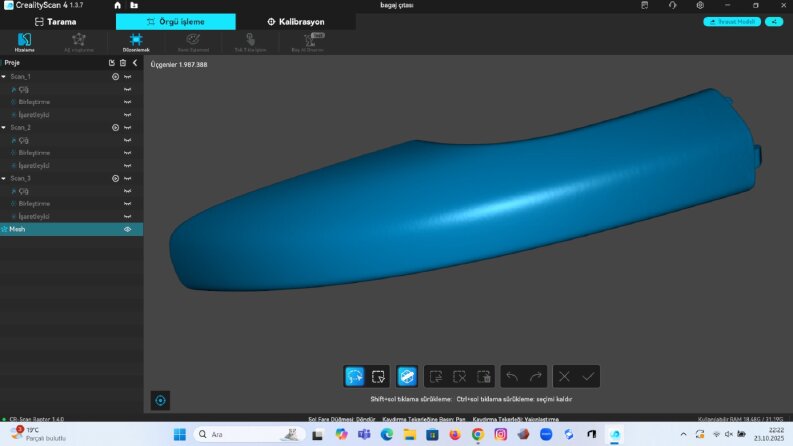793x446 pixels.
Task: Switch to the Örgü işleme tab
Action: tap(175, 22)
